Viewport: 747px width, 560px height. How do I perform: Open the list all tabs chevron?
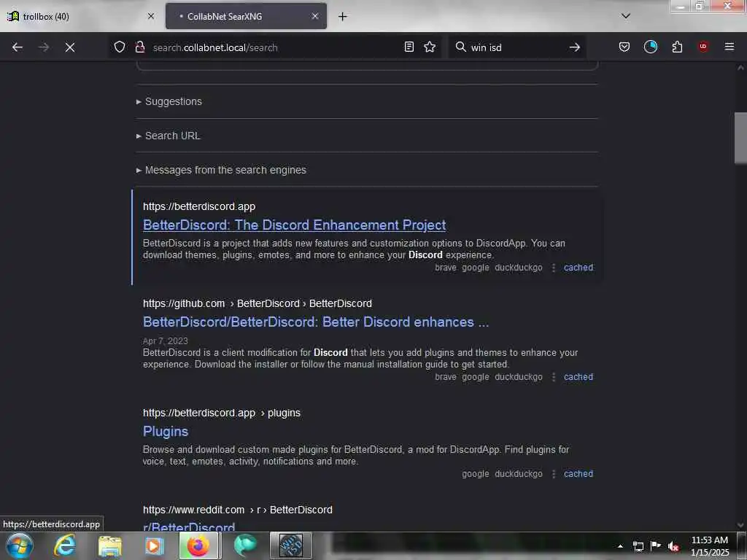(625, 16)
